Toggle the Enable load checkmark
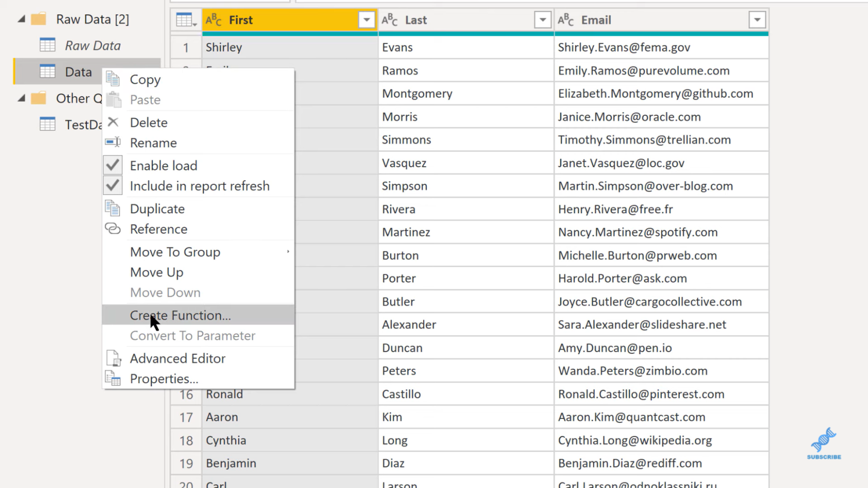 [113, 165]
